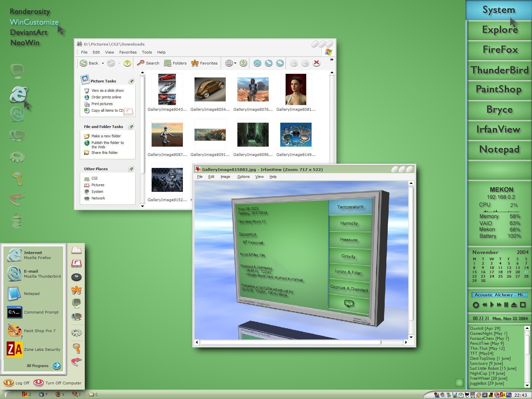Open the Back history dropdown arrow
The height and width of the screenshot is (399, 532).
point(103,63)
